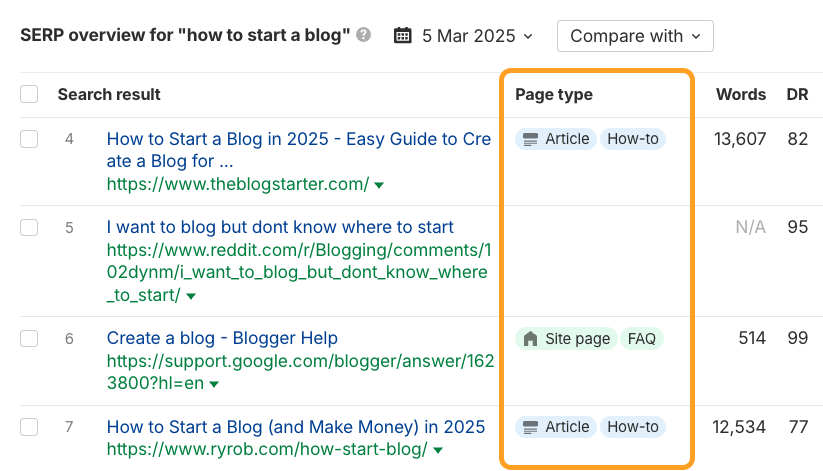Check the checkbox for result position 5
The image size is (823, 471).
(29, 228)
